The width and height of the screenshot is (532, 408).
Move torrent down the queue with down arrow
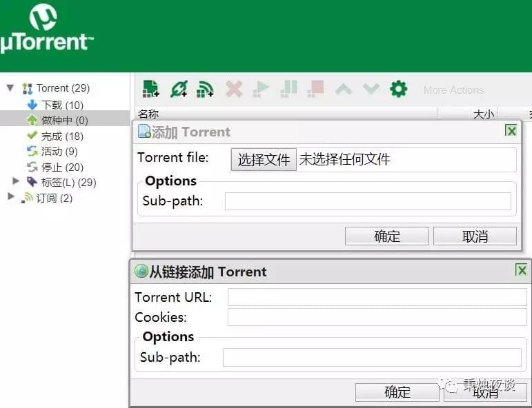click(x=371, y=89)
